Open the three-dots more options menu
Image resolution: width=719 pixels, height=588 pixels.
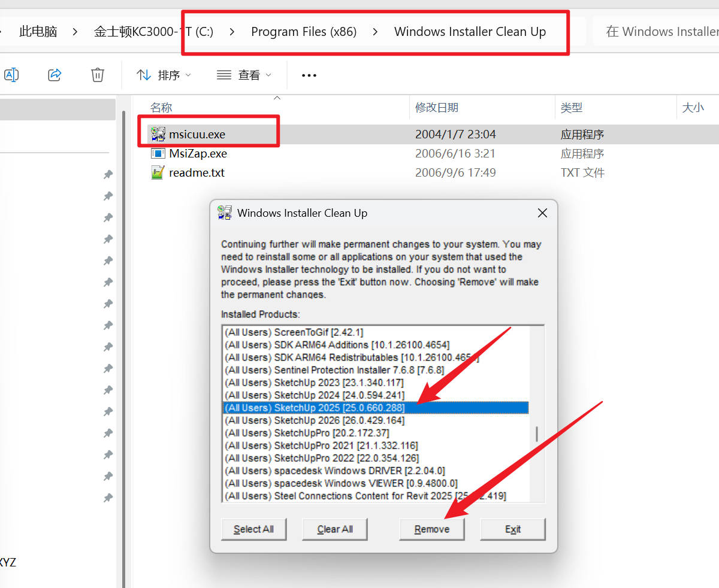click(309, 75)
